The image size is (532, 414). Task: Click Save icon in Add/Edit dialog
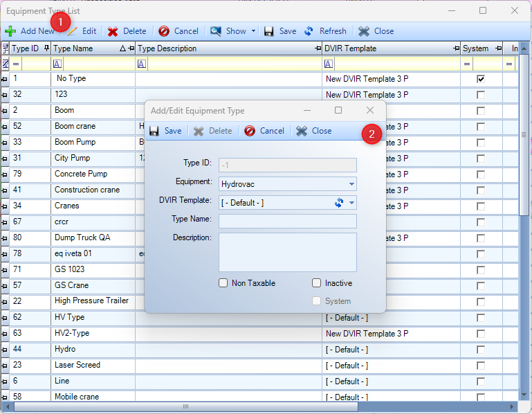[154, 131]
